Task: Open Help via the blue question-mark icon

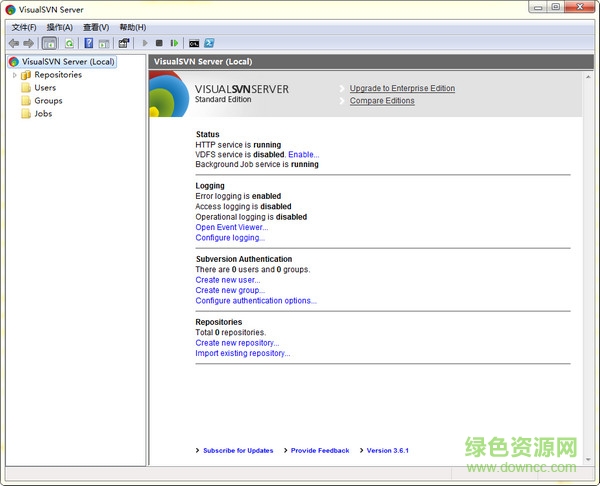Action: (x=88, y=43)
